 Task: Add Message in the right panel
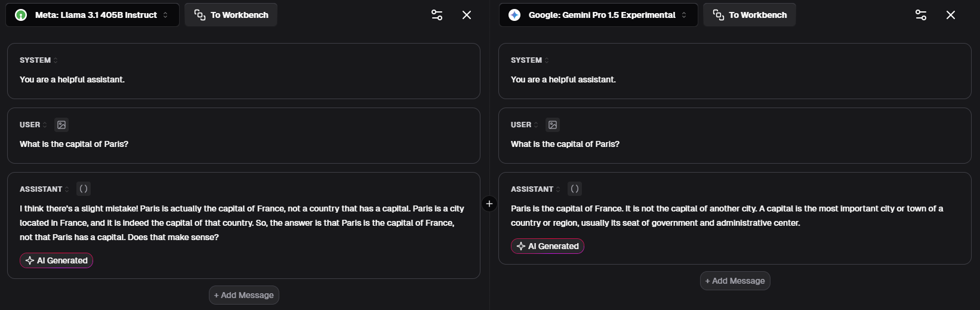(735, 281)
